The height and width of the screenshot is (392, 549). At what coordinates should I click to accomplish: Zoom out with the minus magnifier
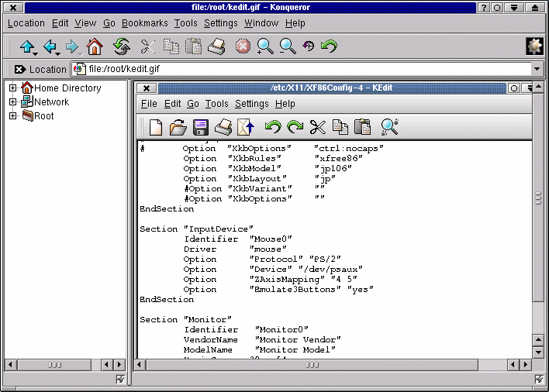288,46
